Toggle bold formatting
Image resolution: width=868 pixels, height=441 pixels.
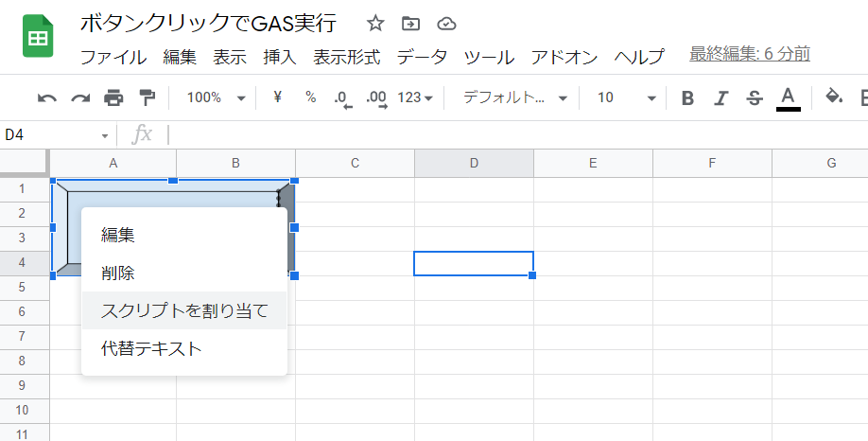[687, 98]
